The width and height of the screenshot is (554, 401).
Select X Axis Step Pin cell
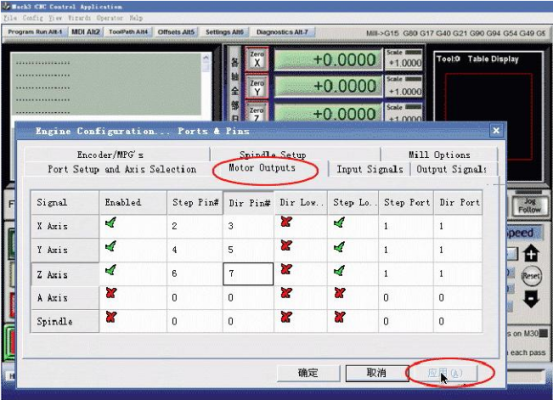pyautogui.click(x=195, y=226)
